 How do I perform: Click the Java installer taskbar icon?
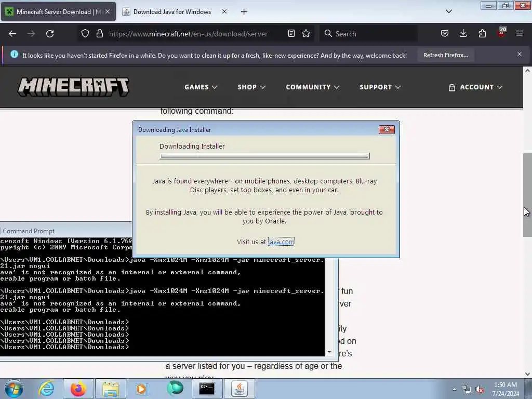[240, 389]
